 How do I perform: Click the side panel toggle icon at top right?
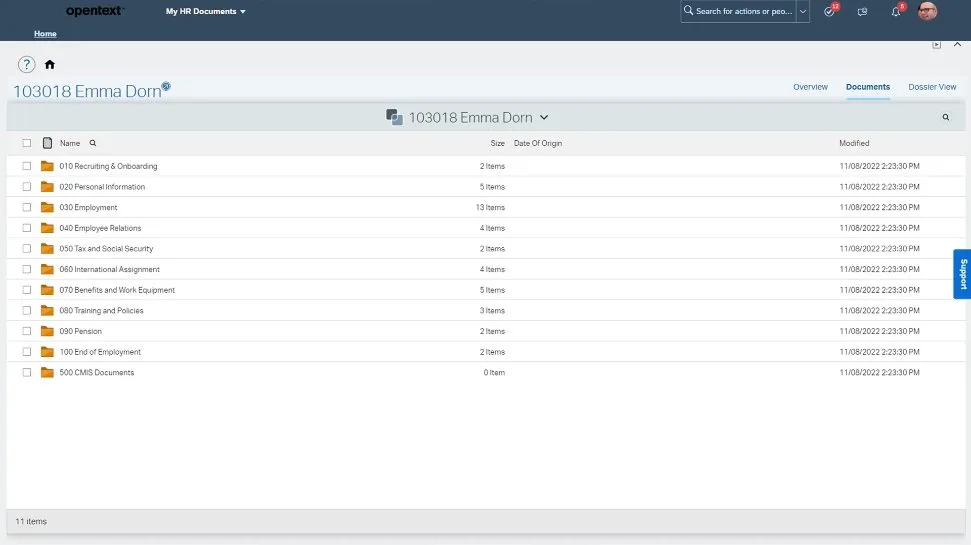pyautogui.click(x=936, y=45)
